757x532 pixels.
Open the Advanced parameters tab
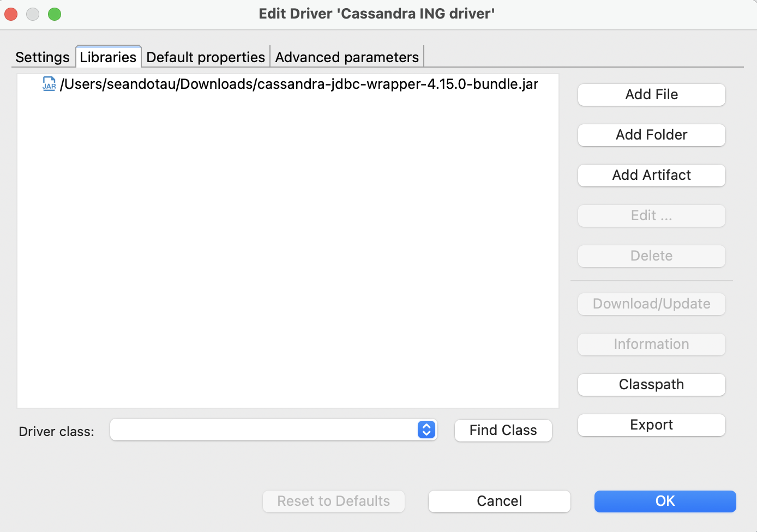[x=347, y=57]
